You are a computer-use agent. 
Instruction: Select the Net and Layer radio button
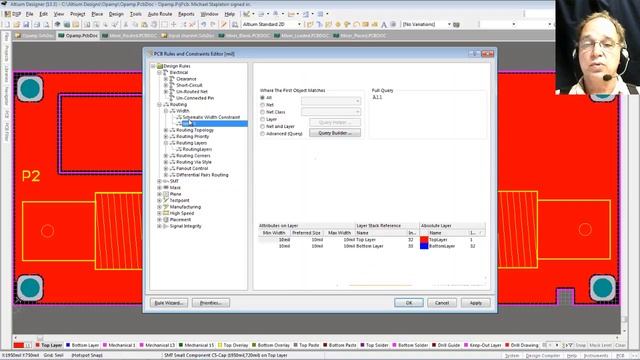(x=262, y=127)
